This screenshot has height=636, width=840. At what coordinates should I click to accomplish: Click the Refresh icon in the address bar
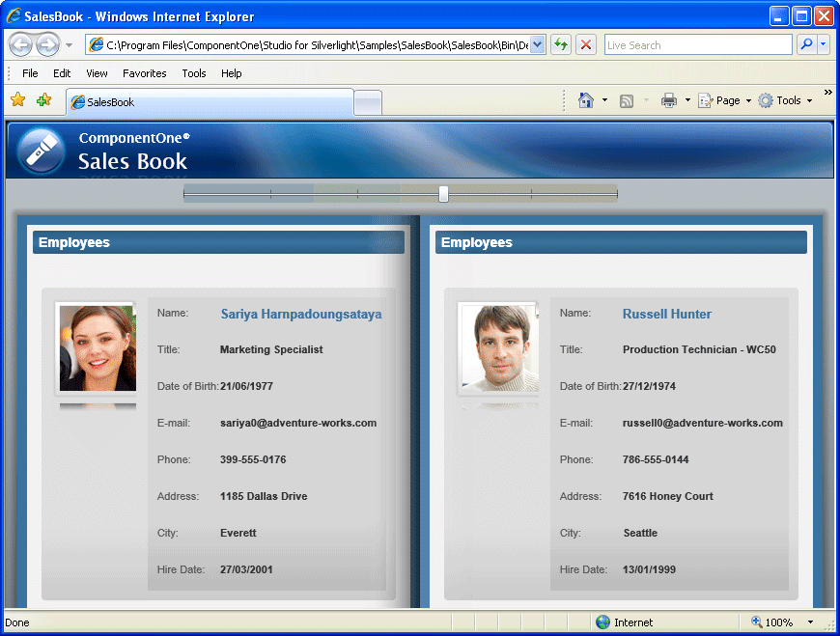(560, 44)
